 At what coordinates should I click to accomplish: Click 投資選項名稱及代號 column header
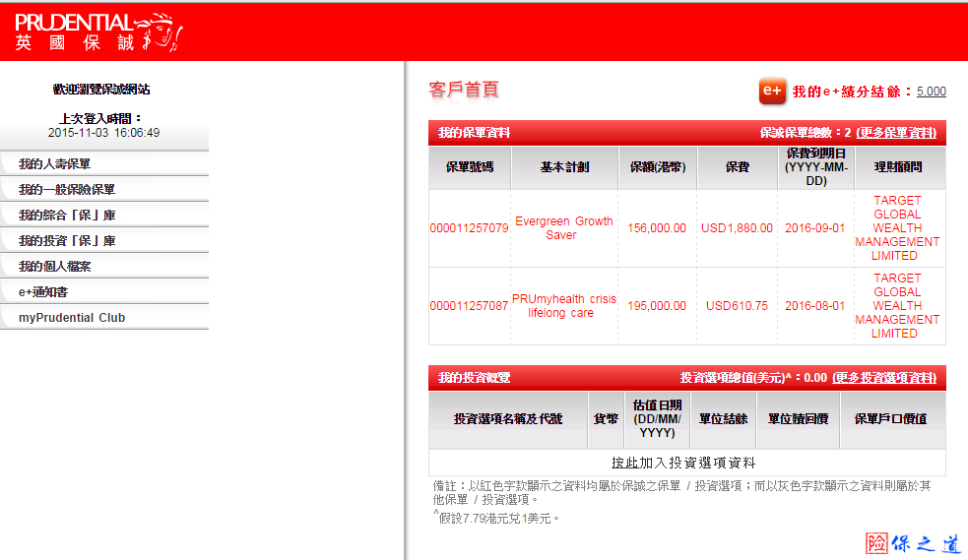point(507,419)
